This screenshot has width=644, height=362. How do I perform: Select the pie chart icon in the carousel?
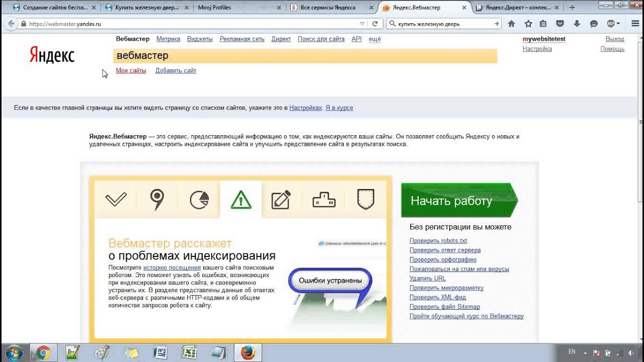coord(199,200)
